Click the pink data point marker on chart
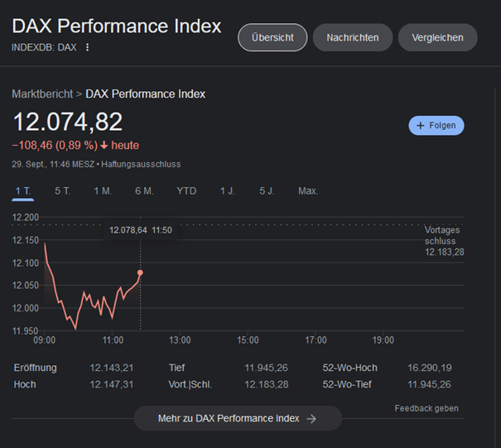Screen dimensions: 501x448 click(x=140, y=272)
